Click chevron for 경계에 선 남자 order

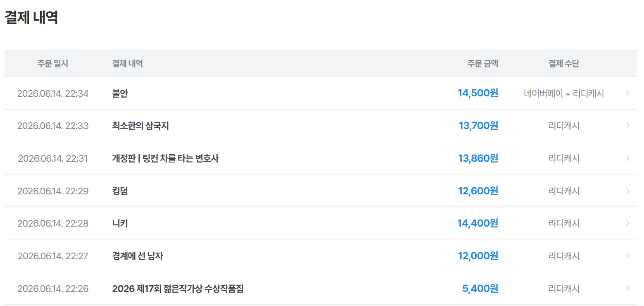point(627,256)
